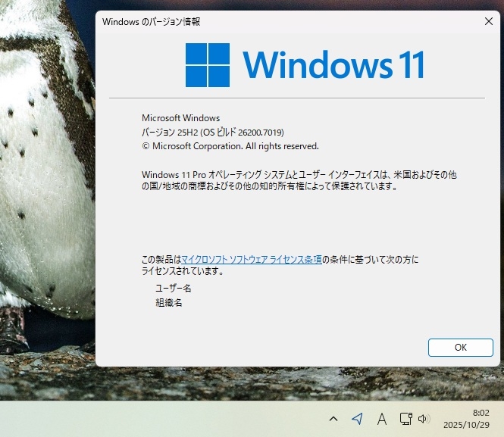Show hidden icons via the tray chevron
This screenshot has width=504, height=437.
point(333,419)
